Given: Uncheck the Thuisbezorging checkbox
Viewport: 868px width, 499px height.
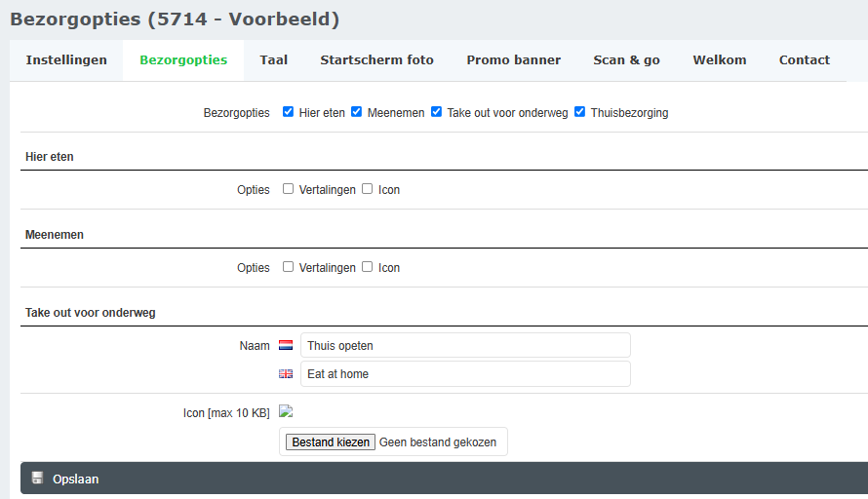Looking at the screenshot, I should 580,112.
